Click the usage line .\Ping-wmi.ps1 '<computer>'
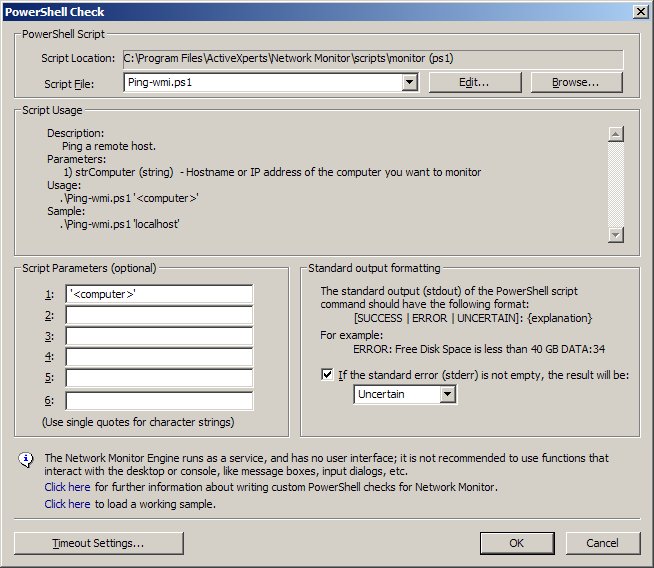Screen dimensions: 654x568 coord(129,198)
